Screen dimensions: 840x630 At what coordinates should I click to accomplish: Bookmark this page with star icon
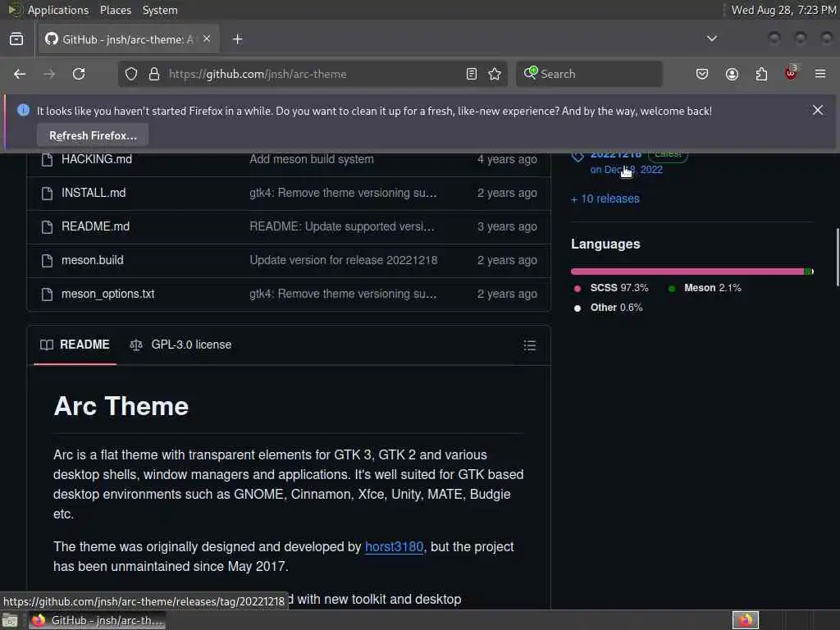point(495,74)
